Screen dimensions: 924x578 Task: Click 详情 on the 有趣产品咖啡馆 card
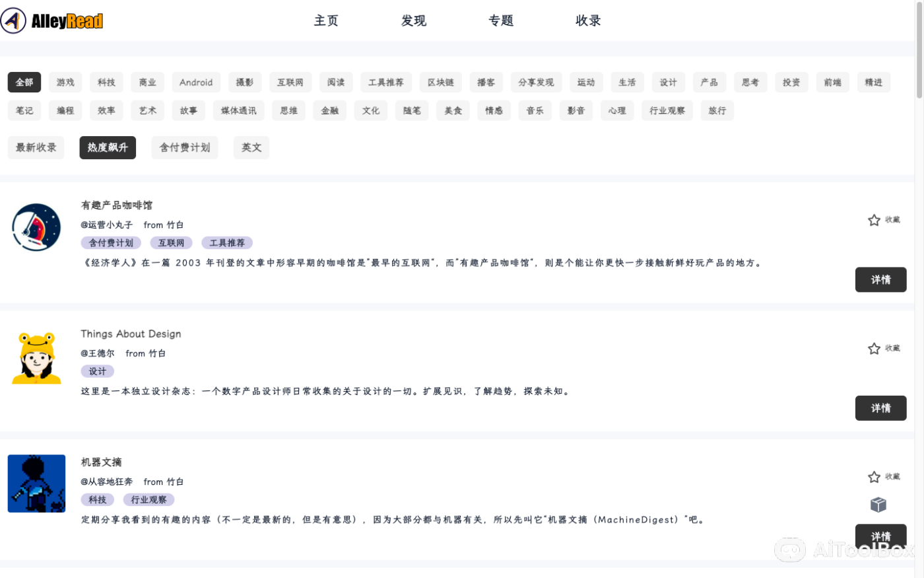(880, 279)
